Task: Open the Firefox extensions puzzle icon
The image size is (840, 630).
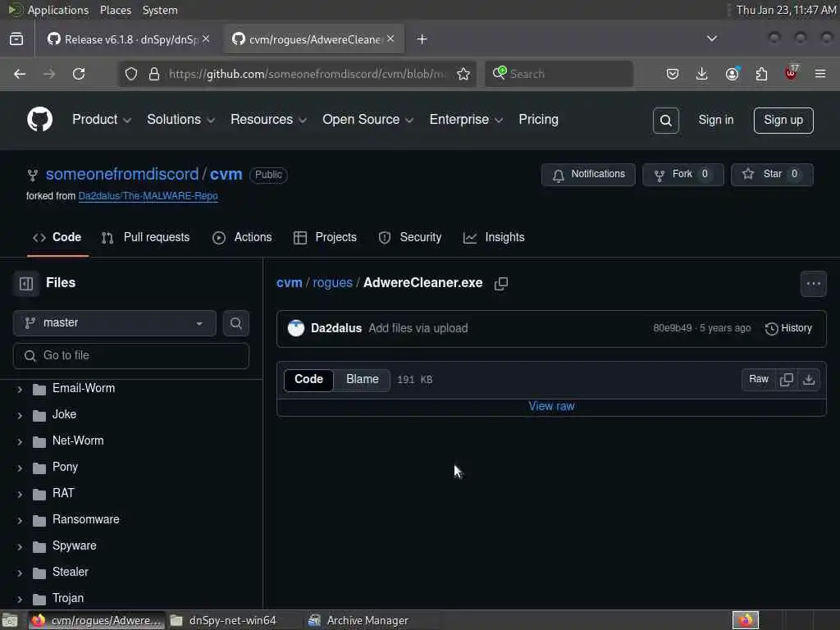Action: point(761,74)
